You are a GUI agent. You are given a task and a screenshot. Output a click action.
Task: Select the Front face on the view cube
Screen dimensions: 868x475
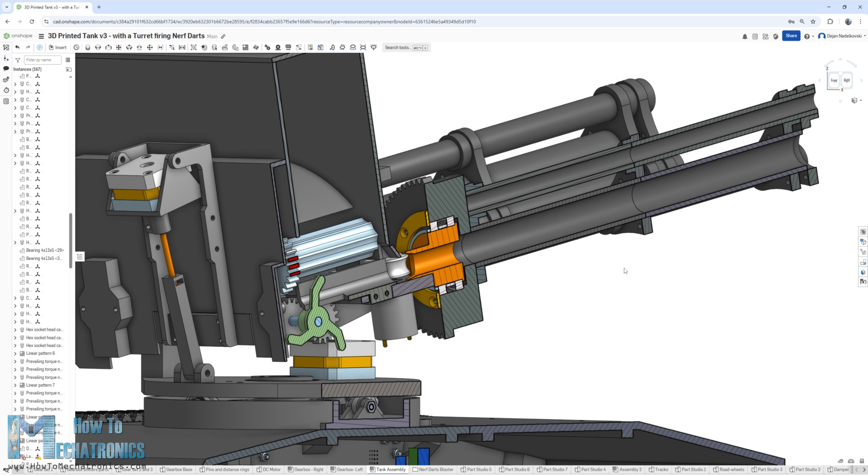[x=834, y=80]
